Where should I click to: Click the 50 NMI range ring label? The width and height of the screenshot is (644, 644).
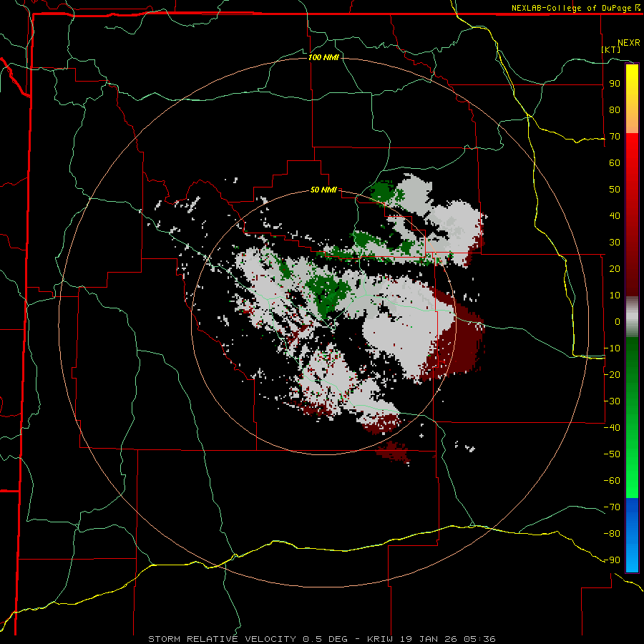point(323,190)
